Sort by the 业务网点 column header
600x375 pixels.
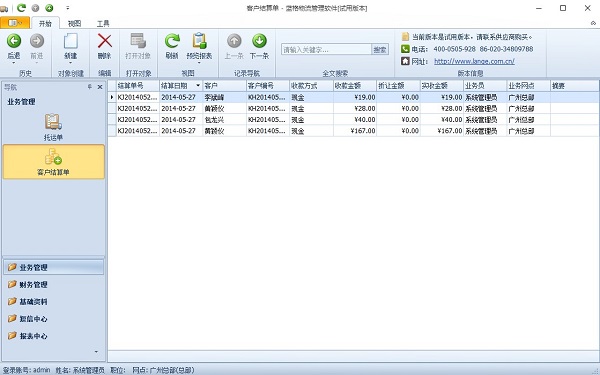[529, 86]
